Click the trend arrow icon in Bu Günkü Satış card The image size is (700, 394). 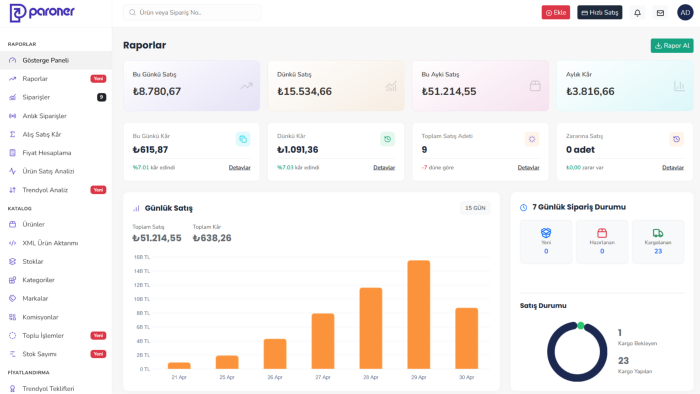(246, 86)
